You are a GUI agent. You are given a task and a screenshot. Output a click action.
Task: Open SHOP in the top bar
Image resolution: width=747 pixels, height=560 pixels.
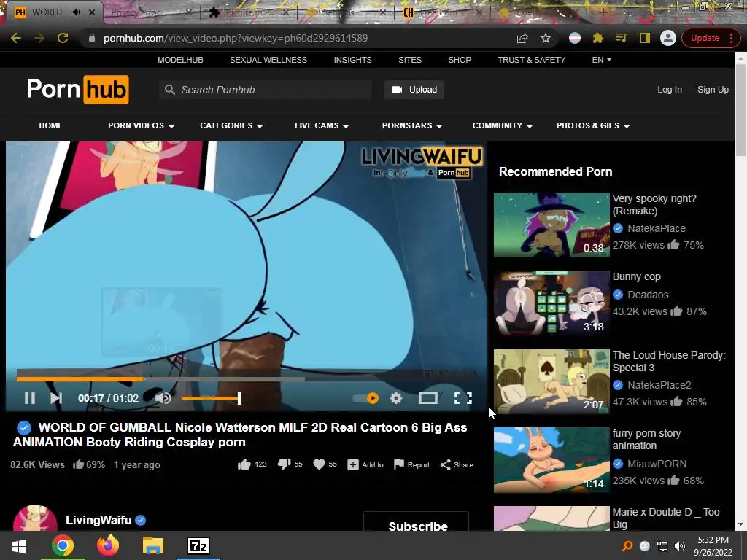coord(460,60)
